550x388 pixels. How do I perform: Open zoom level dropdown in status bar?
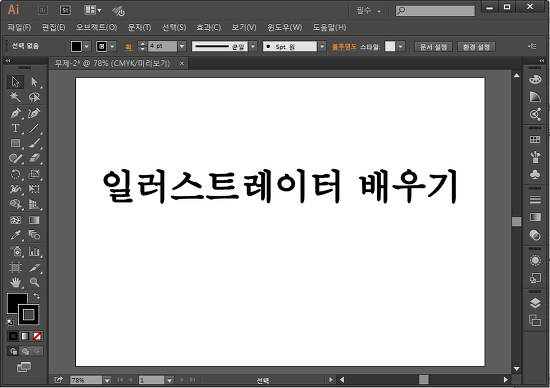coord(107,380)
